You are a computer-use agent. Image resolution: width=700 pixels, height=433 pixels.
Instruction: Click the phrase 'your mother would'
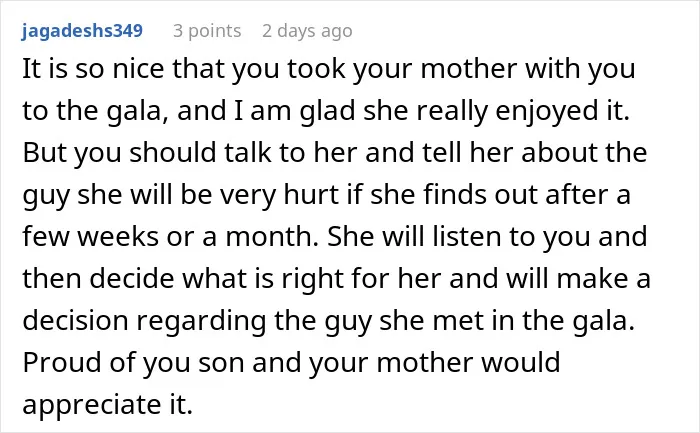pos(435,362)
